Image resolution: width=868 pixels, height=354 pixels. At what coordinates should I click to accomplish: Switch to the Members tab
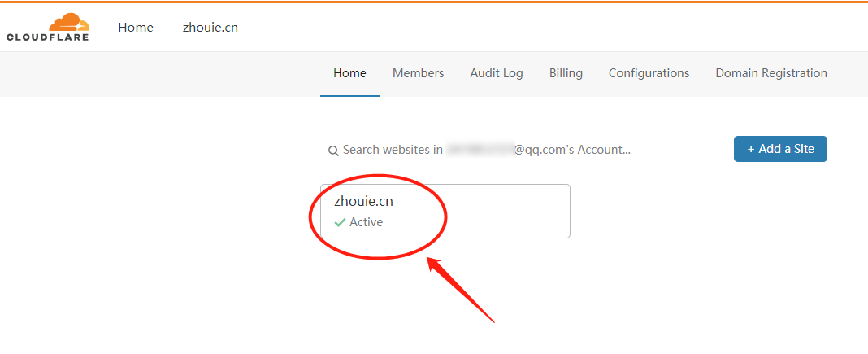[418, 73]
